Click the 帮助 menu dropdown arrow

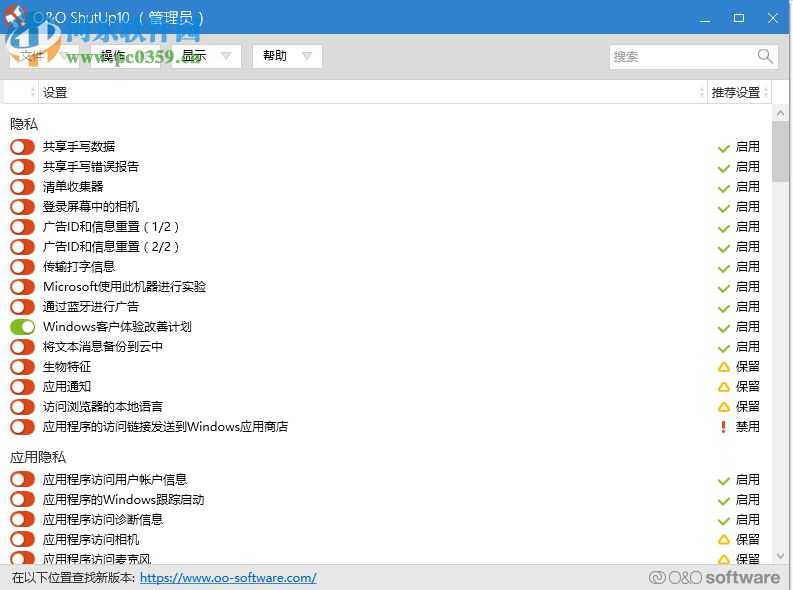306,56
